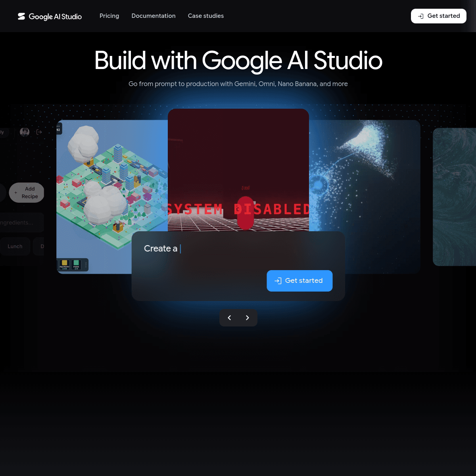The width and height of the screenshot is (476, 476).
Task: Click the user avatar in recipe preview
Action: 25,132
